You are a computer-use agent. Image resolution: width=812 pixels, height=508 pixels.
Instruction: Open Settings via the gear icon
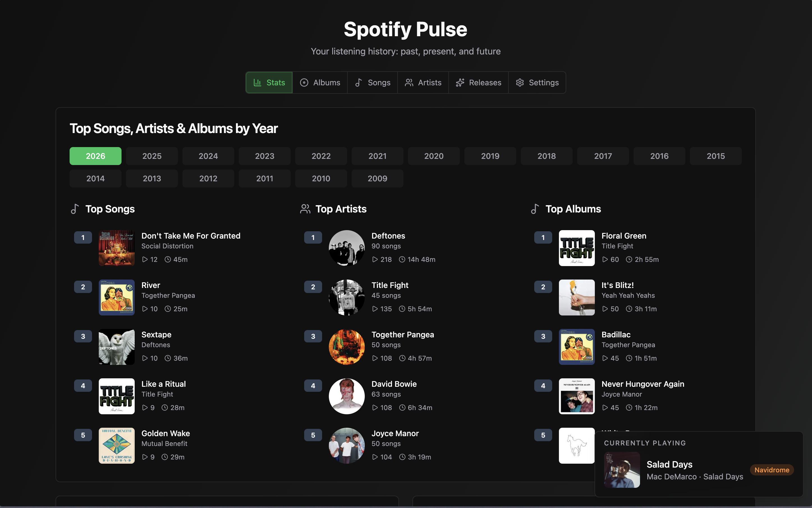click(x=520, y=82)
